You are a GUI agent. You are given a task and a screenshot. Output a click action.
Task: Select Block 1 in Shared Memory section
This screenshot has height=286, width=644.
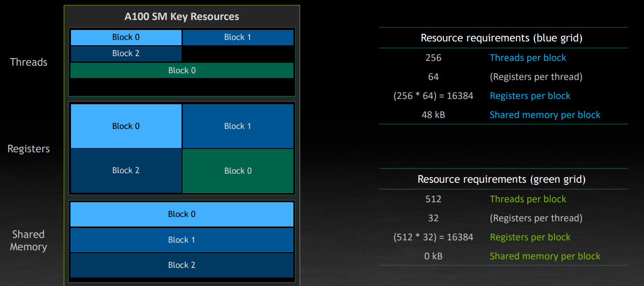click(181, 240)
